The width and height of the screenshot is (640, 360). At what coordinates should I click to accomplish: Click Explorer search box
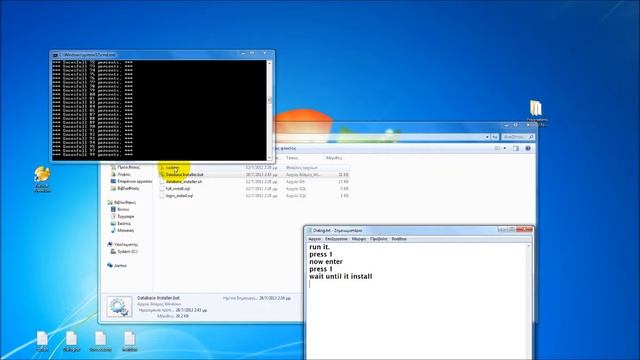pos(518,137)
